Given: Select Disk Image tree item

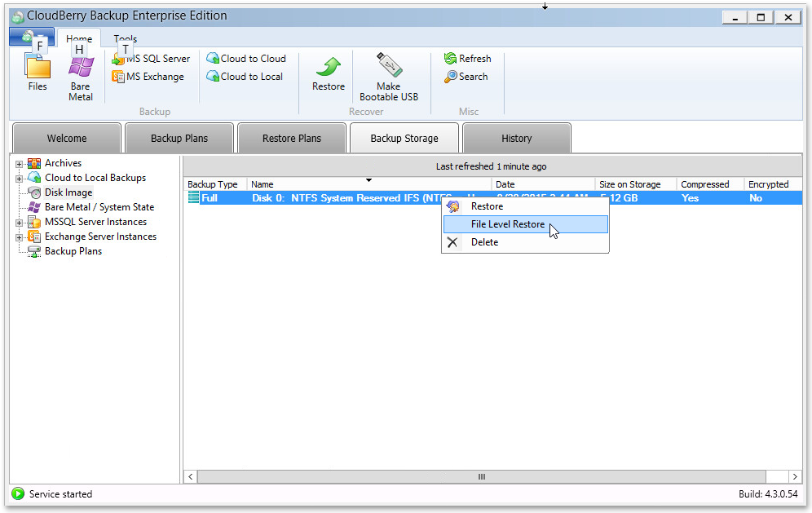Looking at the screenshot, I should click(68, 192).
